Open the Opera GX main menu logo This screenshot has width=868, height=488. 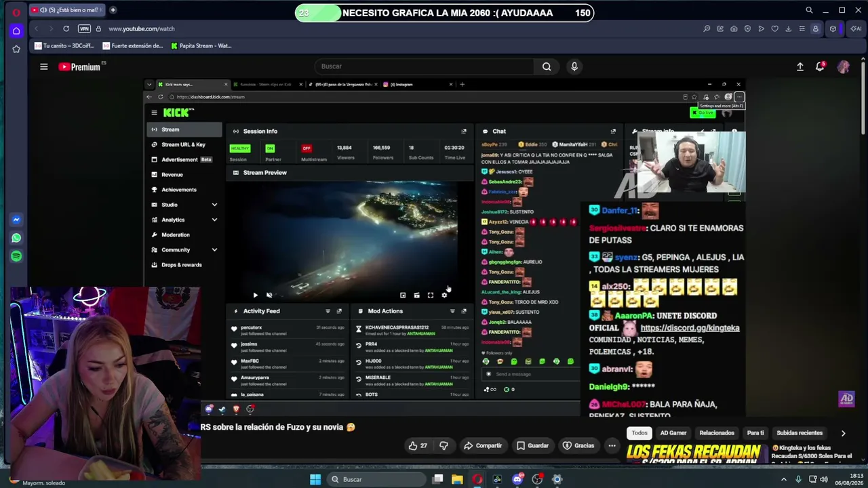tap(16, 12)
